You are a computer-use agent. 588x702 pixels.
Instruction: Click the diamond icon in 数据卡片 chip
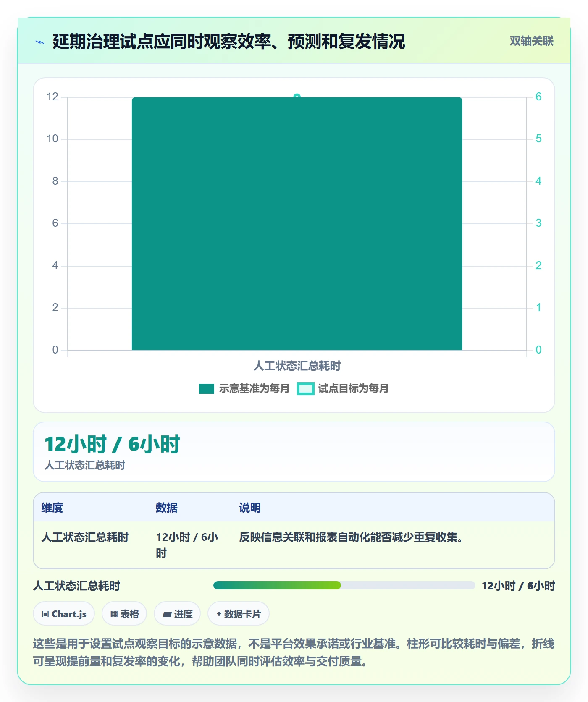point(219,614)
